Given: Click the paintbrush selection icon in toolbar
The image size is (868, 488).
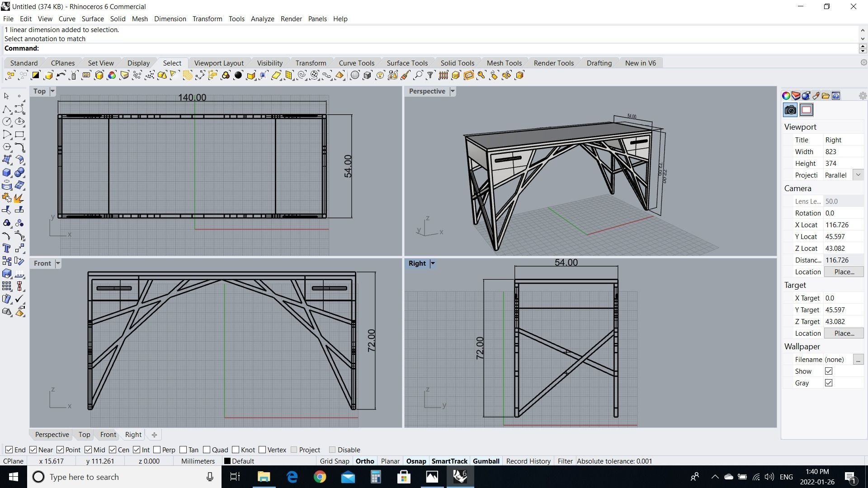Looking at the screenshot, I should pyautogui.click(x=405, y=75).
